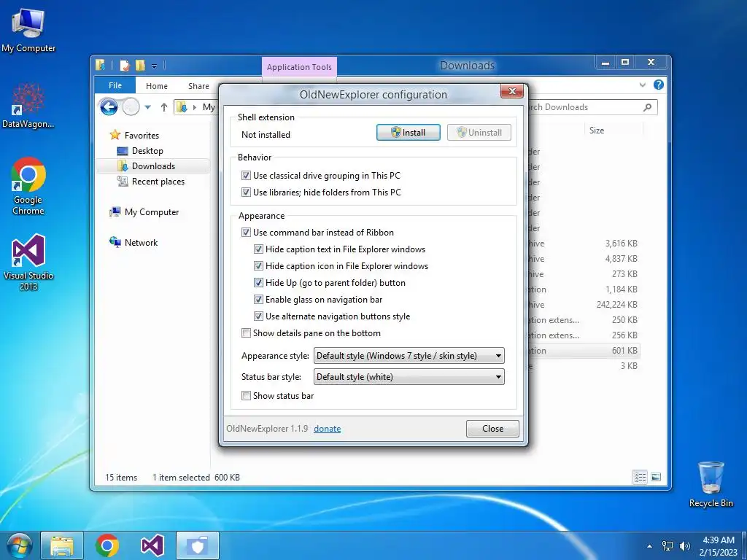The height and width of the screenshot is (560, 747).
Task: Open Recent places in navigation pane
Action: pos(158,182)
